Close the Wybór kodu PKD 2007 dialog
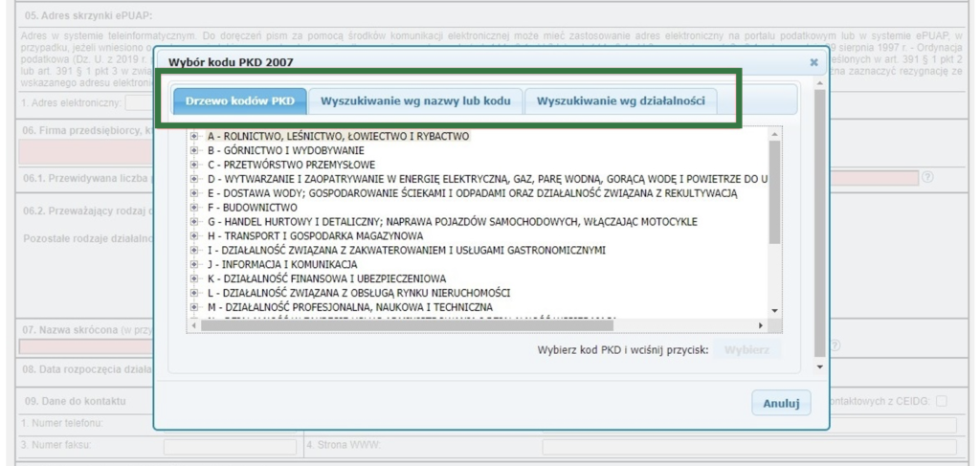Screen dimensions: 980x466 (813, 62)
